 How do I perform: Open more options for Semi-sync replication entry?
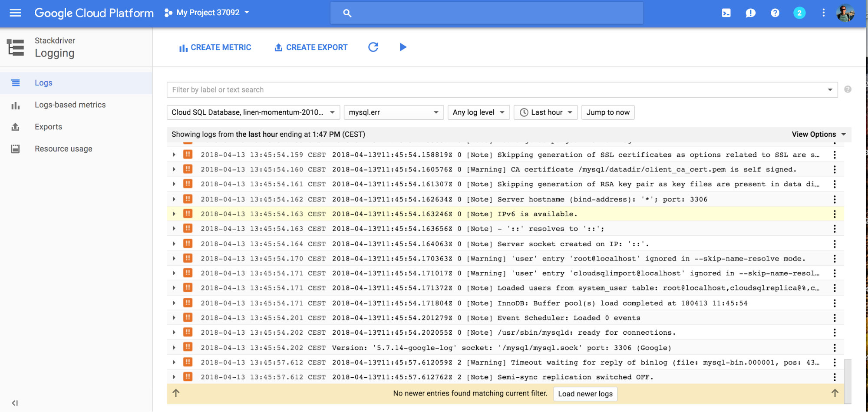click(x=835, y=377)
